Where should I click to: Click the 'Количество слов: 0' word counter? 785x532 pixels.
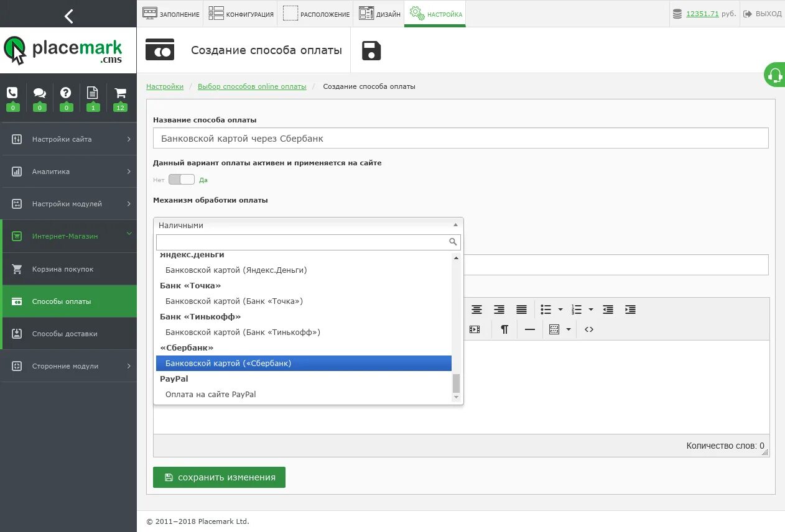725,446
